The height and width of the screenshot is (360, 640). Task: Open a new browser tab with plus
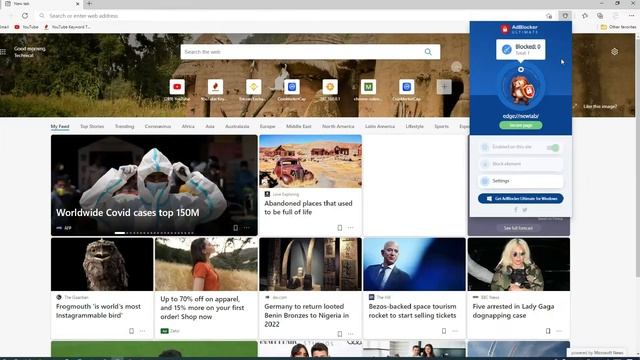[x=89, y=4]
